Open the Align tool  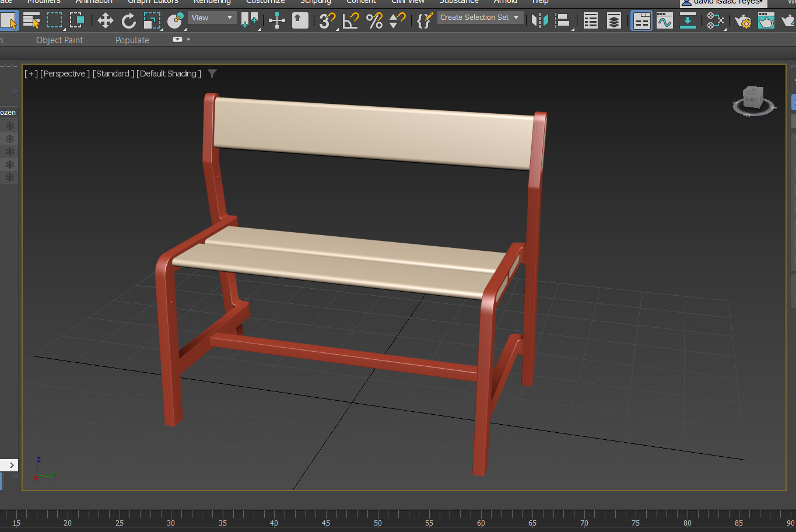(x=562, y=20)
